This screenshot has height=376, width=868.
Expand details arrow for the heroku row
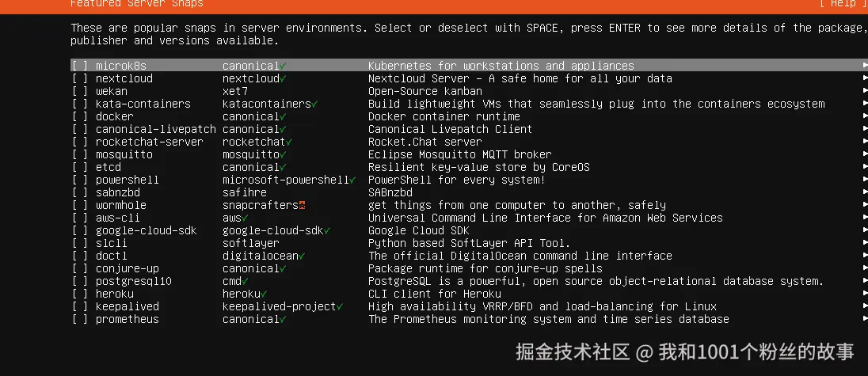(865, 294)
